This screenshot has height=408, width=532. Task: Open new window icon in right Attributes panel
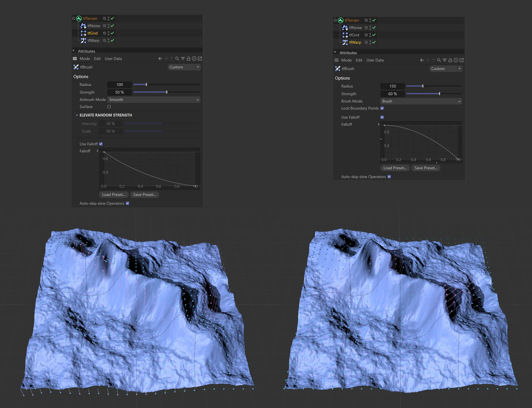tap(461, 60)
